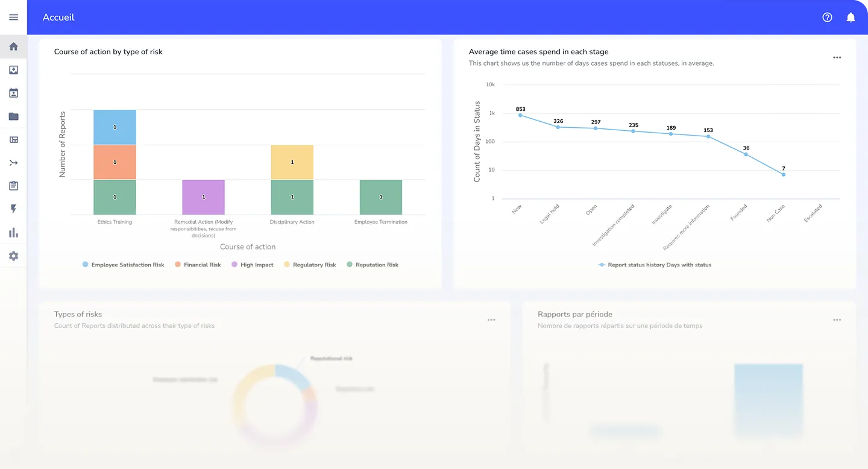This screenshot has height=469, width=868.
Task: Open the settings gear in sidebar
Action: [13, 256]
